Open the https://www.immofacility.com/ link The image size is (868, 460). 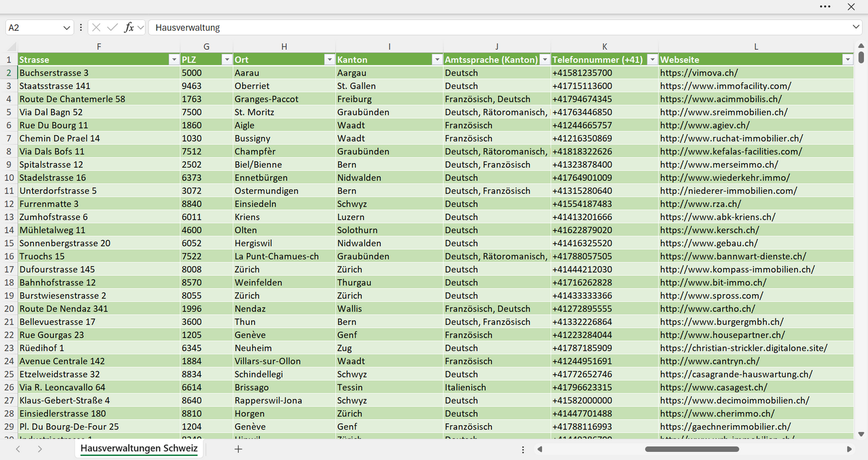coord(725,86)
